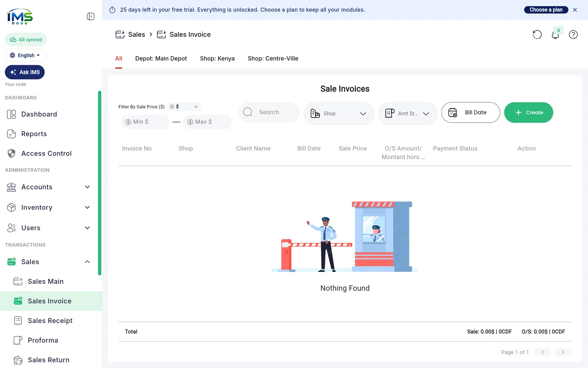
Task: Open the sale price currency dropdown
Action: point(184,107)
